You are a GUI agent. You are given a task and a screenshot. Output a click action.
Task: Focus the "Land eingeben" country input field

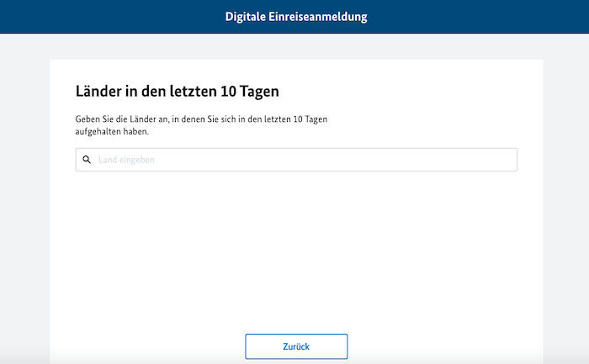[x=296, y=160]
